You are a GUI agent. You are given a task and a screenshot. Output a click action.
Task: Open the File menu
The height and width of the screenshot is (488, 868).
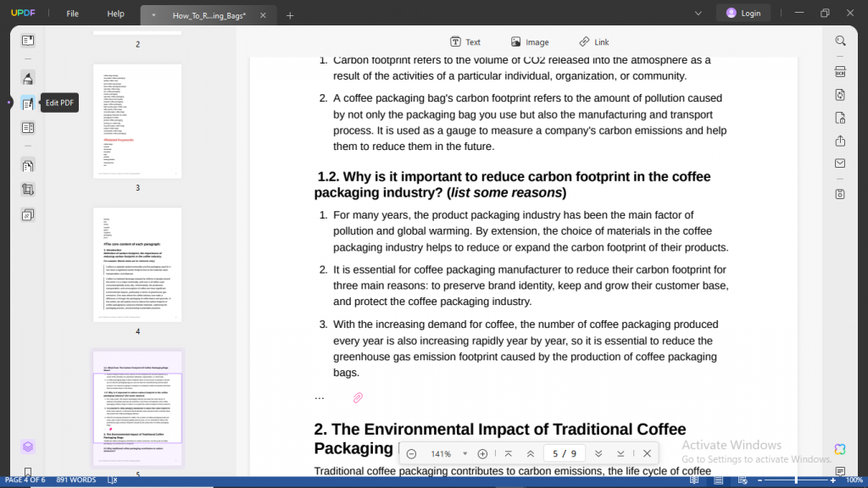coord(73,14)
